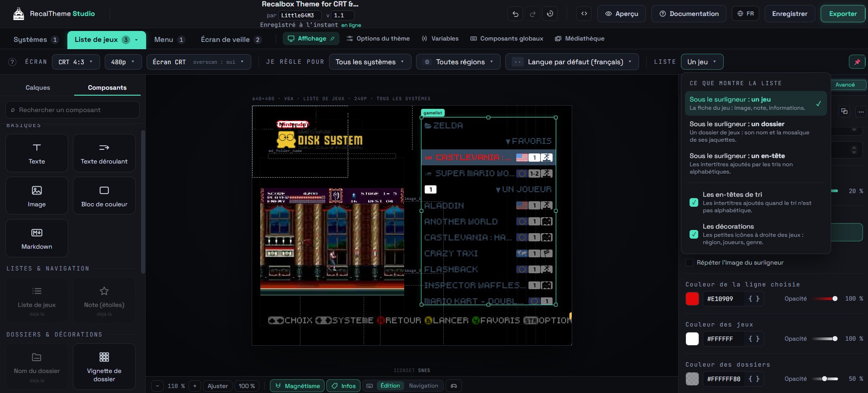Switch to the Menu tab
Viewport: 868px width, 393px height.
pos(169,40)
